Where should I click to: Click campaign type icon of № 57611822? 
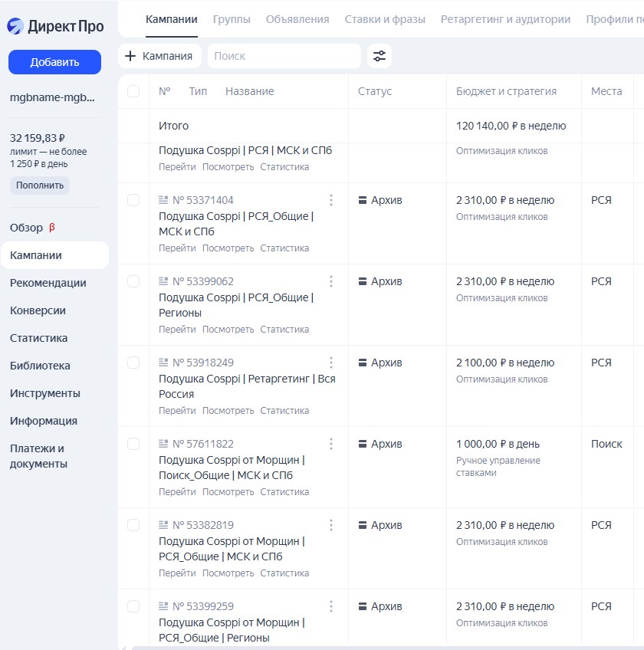[163, 444]
